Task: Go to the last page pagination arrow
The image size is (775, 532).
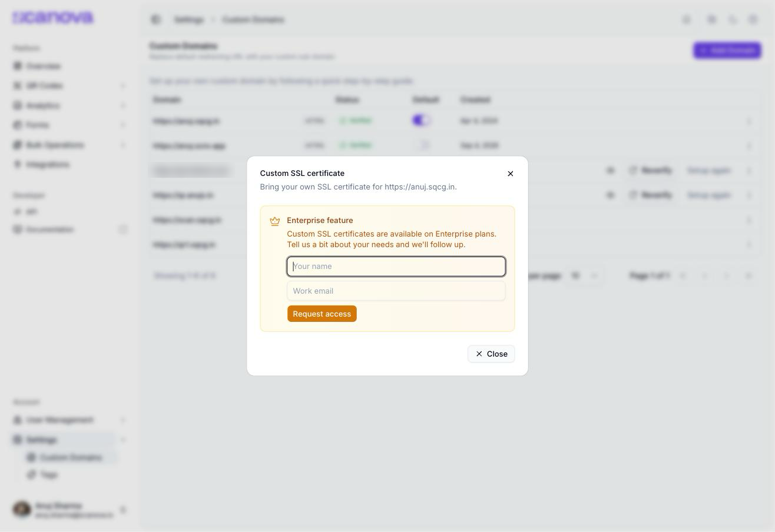Action: 749,275
